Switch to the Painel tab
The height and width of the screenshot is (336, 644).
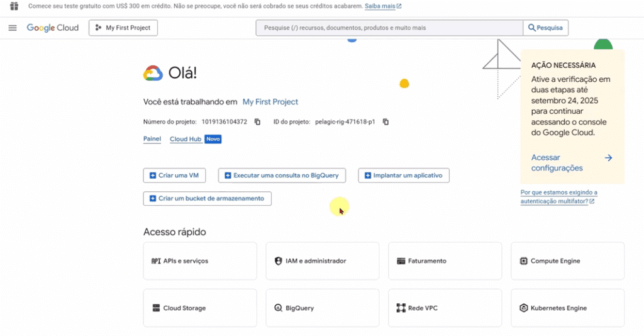(152, 139)
